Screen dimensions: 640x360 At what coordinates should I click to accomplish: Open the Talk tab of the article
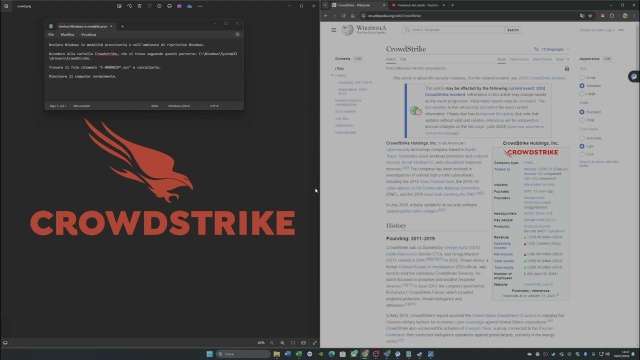click(x=403, y=59)
